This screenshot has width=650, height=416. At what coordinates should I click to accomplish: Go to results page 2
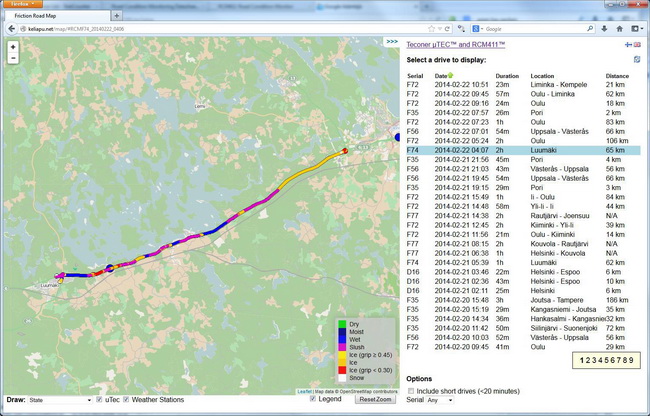[588, 360]
